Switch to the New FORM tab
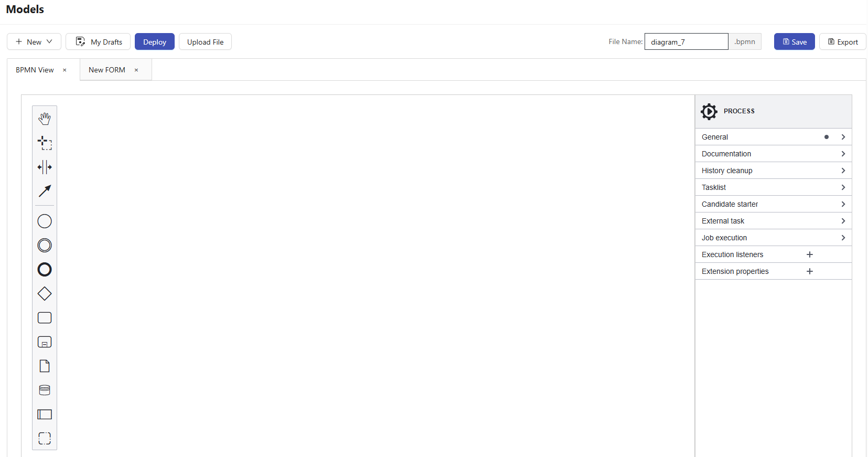Image resolution: width=868 pixels, height=457 pixels. point(107,70)
